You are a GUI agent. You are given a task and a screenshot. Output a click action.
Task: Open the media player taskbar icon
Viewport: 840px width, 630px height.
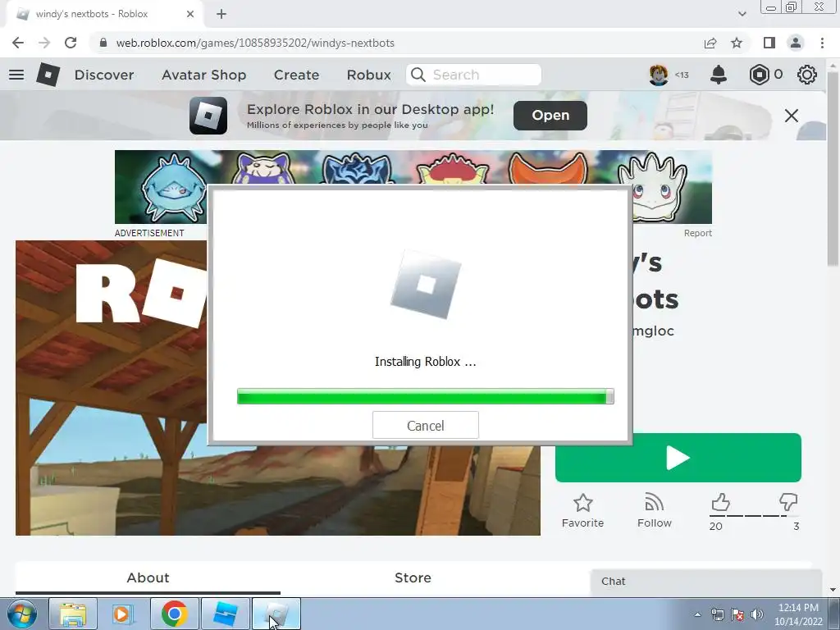point(122,614)
